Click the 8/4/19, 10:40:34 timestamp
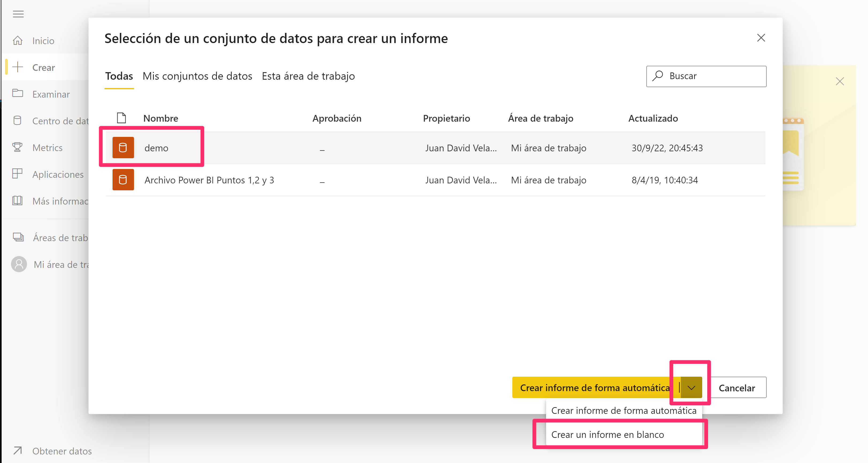Screen dimensions: 868x463 point(665,180)
